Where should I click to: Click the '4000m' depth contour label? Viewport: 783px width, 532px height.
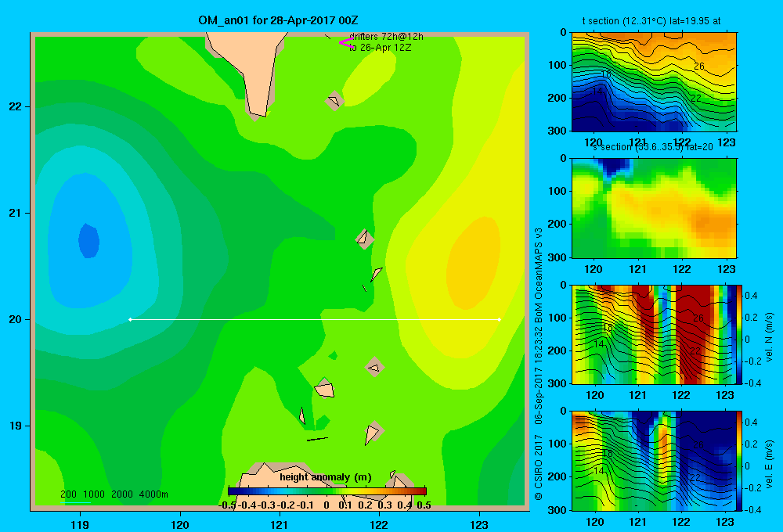pyautogui.click(x=153, y=494)
